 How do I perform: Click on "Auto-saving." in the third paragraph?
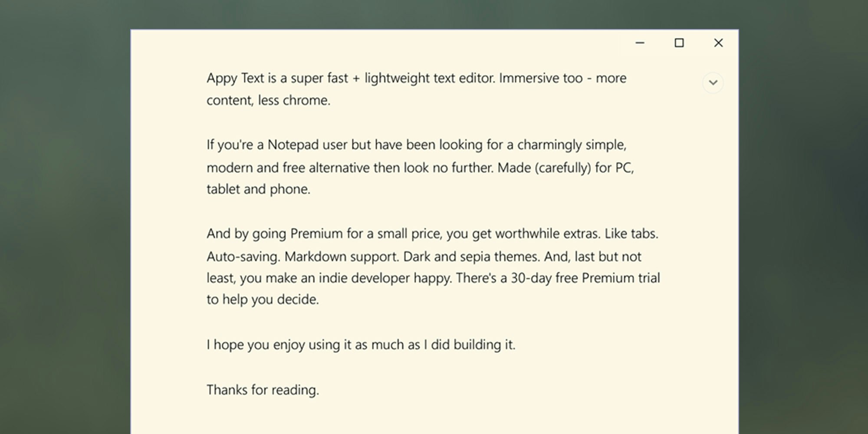point(243,256)
